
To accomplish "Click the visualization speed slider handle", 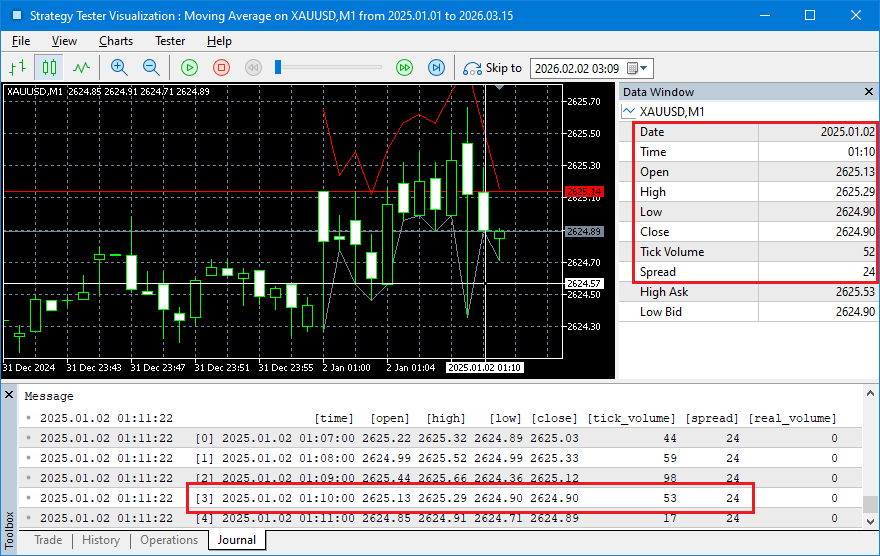I will [279, 68].
